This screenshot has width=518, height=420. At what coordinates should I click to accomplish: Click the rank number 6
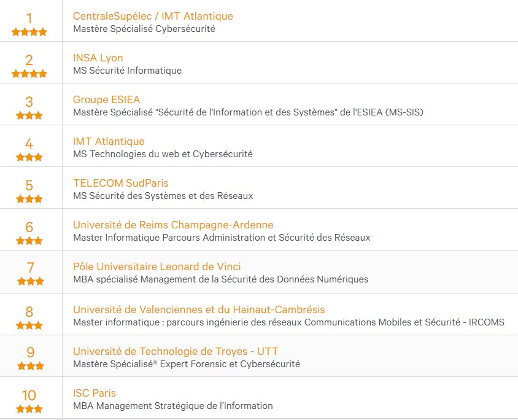point(29,227)
